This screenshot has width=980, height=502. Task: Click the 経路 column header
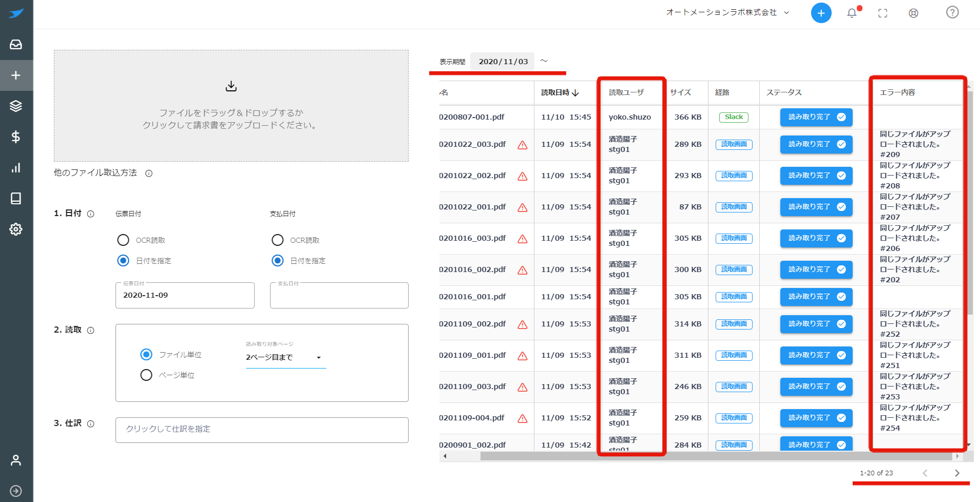[722, 92]
